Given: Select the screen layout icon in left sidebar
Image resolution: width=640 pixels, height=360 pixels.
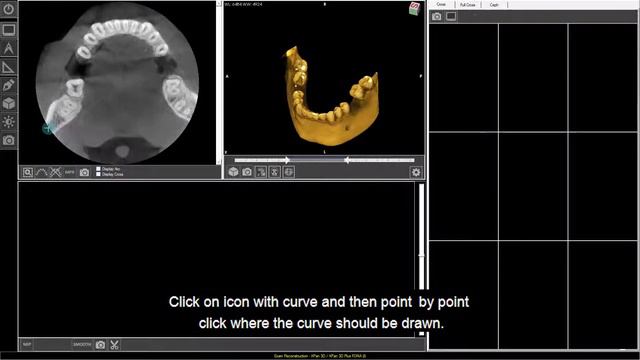Looking at the screenshot, I should click(8, 30).
